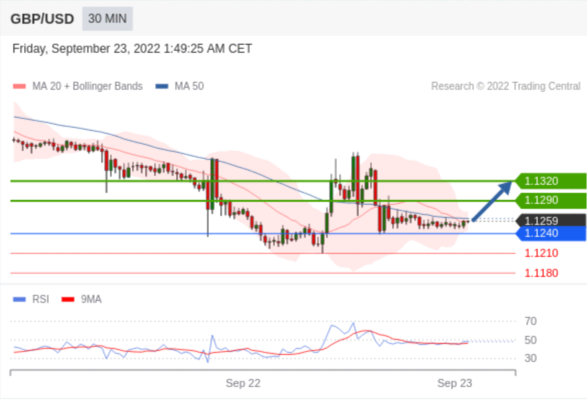Toggle the 9MA legend red swatch
587x405 pixels.
pos(68,299)
